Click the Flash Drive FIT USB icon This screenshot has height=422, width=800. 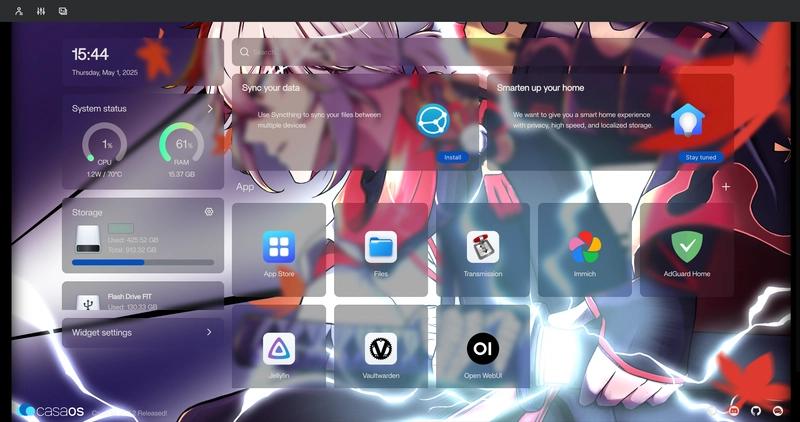[x=88, y=302]
